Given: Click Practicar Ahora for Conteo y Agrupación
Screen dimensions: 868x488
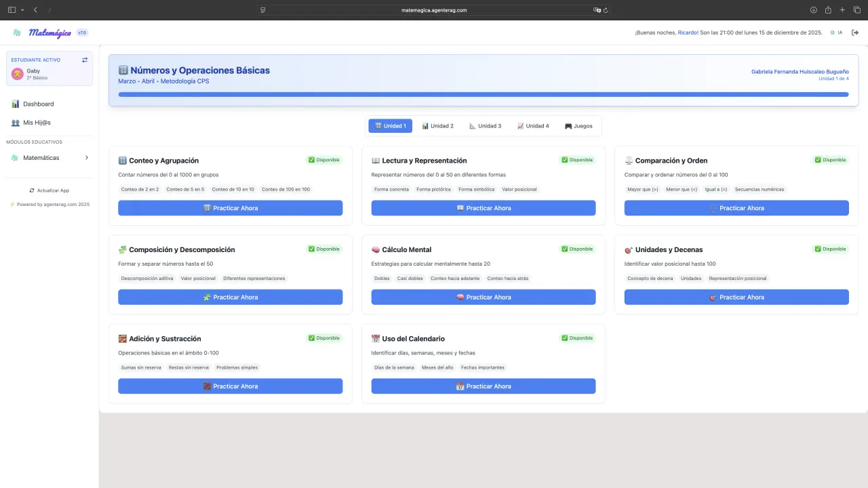Looking at the screenshot, I should (x=230, y=208).
